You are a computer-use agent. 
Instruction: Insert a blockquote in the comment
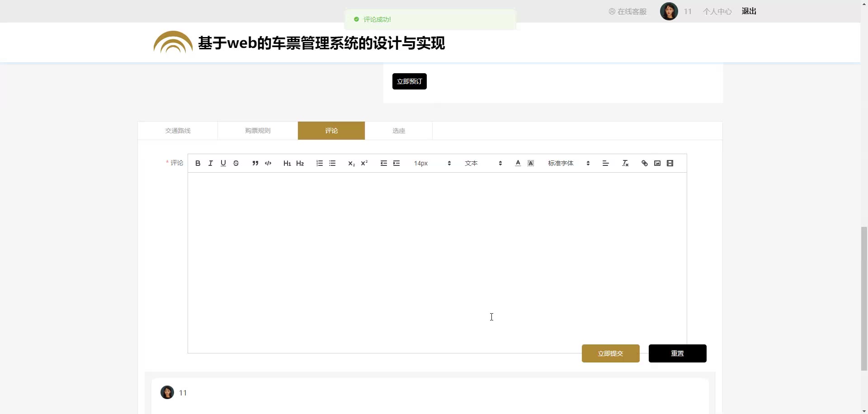[255, 163]
